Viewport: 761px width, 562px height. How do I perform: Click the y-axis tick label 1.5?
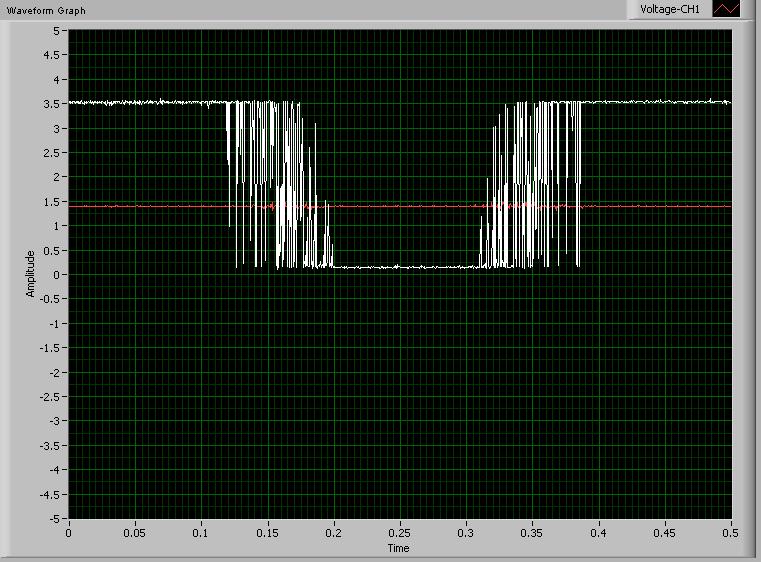pyautogui.click(x=54, y=201)
